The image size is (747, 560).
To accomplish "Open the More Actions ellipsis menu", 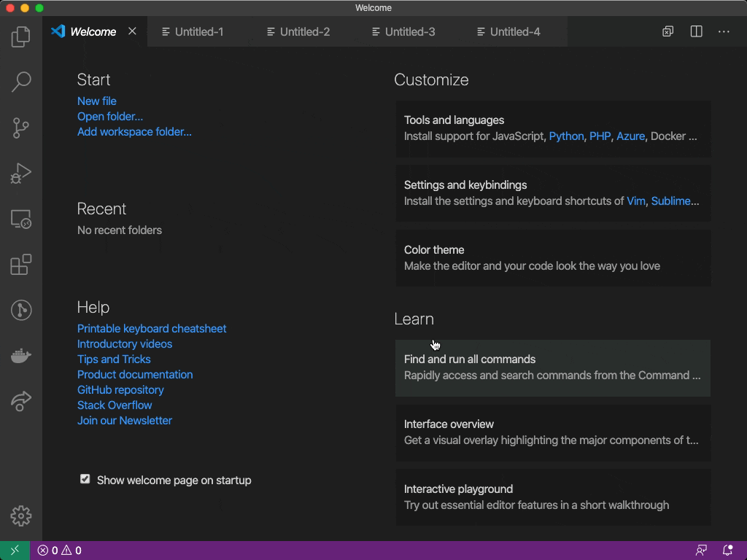I will pyautogui.click(x=724, y=31).
